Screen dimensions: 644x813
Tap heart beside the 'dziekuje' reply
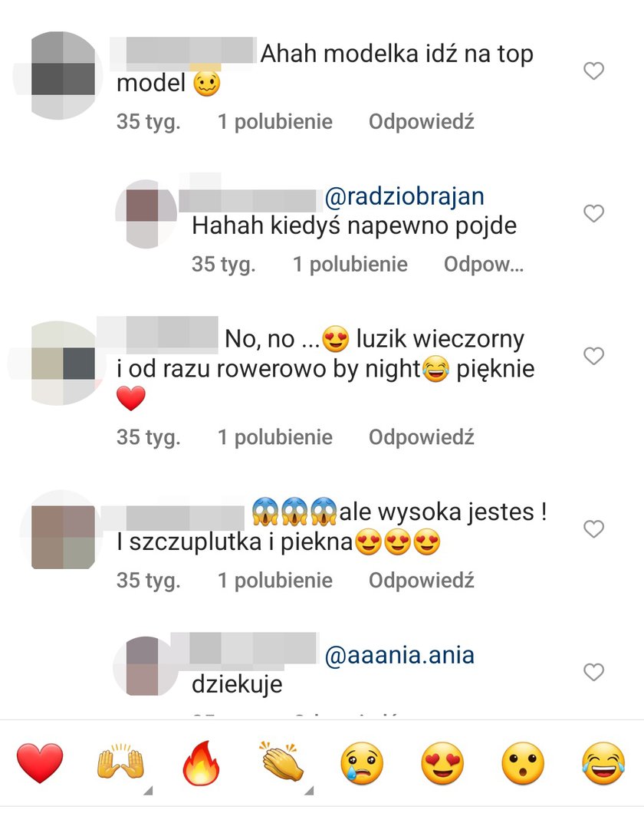point(593,672)
